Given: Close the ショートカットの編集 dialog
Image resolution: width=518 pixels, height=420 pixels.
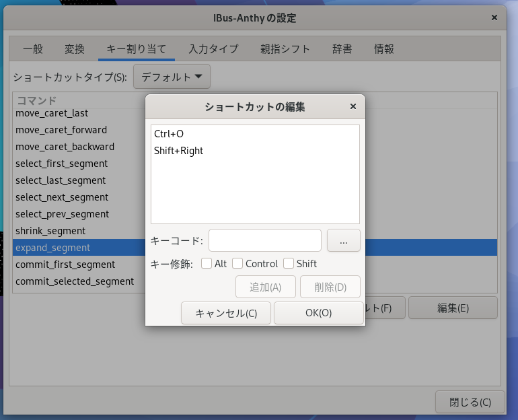Looking at the screenshot, I should (353, 106).
